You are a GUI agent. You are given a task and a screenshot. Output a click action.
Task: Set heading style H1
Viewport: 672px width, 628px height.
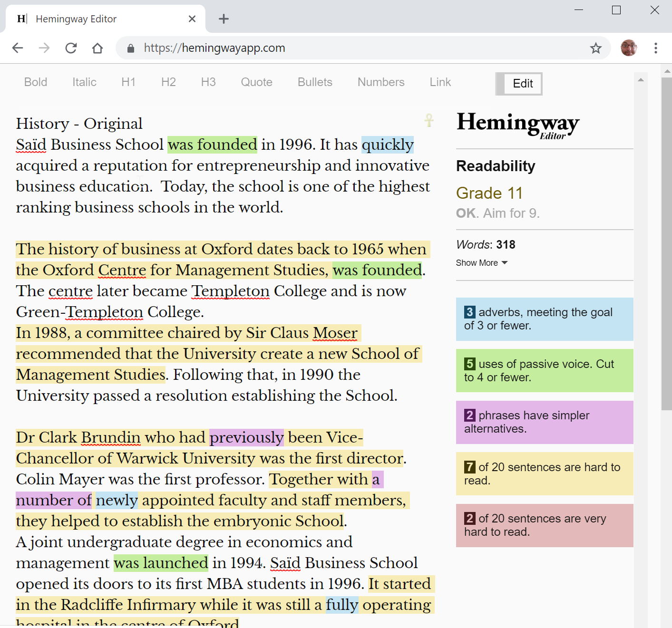tap(128, 82)
